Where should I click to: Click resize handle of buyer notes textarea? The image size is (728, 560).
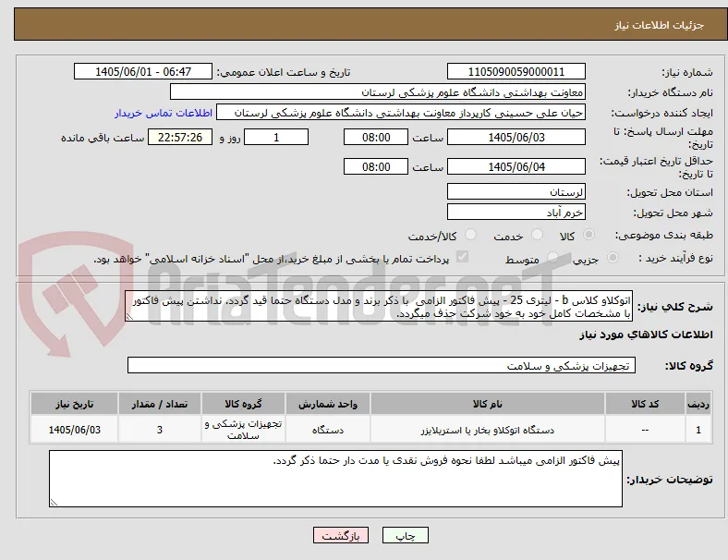coord(54,502)
